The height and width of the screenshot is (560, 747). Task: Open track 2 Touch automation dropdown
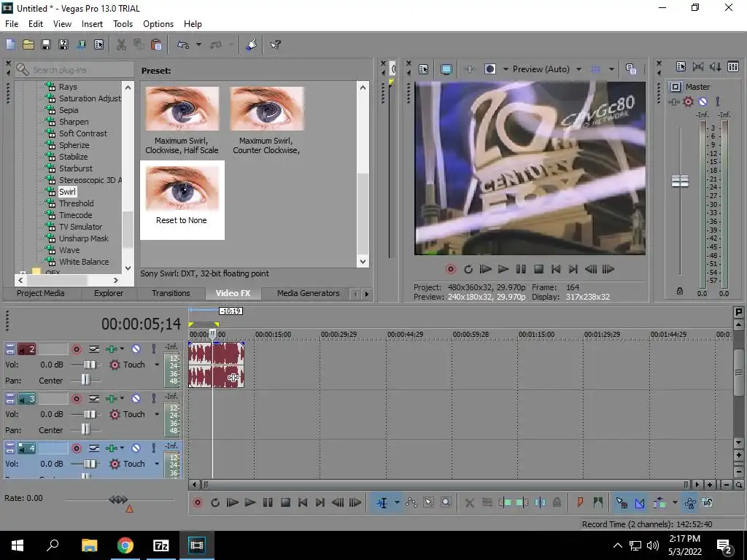pyautogui.click(x=157, y=365)
